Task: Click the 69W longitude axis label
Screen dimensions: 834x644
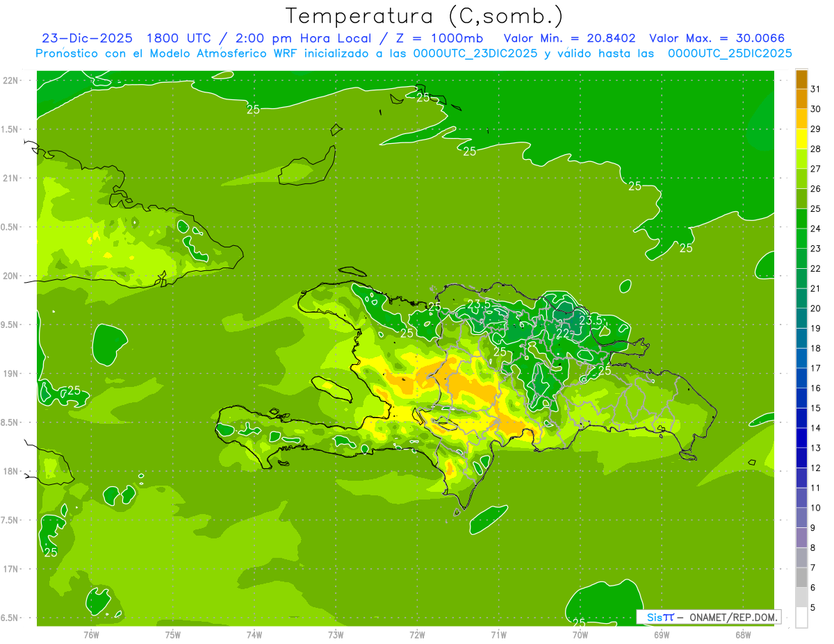Action: [x=662, y=634]
